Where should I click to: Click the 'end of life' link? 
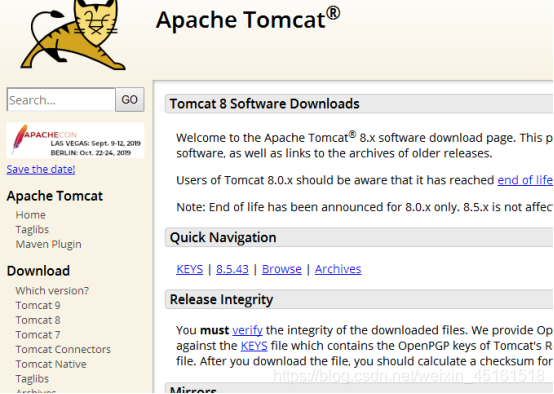point(525,180)
